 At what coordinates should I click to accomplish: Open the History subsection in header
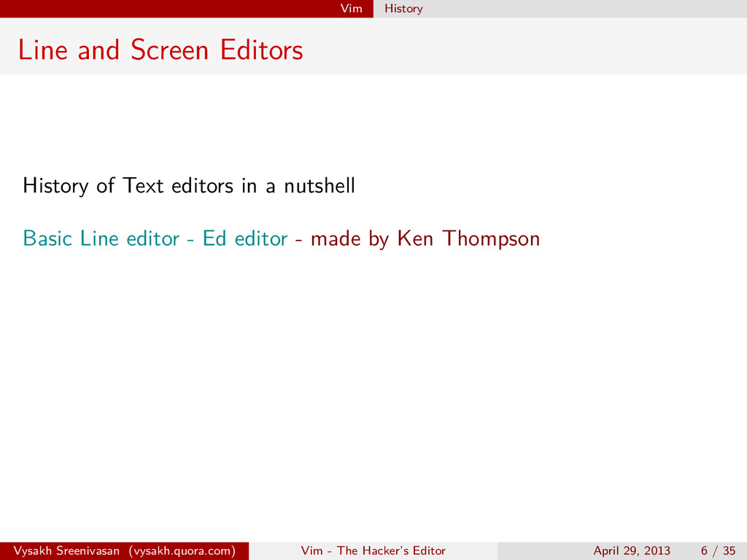(403, 9)
